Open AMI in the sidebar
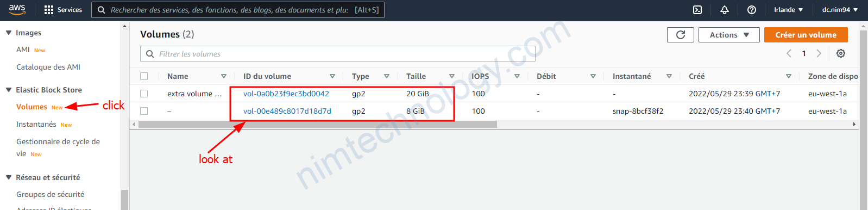 (x=23, y=50)
